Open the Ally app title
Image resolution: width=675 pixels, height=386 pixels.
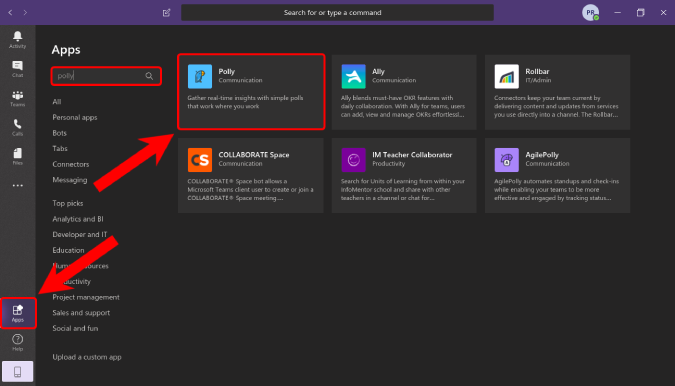pyautogui.click(x=378, y=71)
